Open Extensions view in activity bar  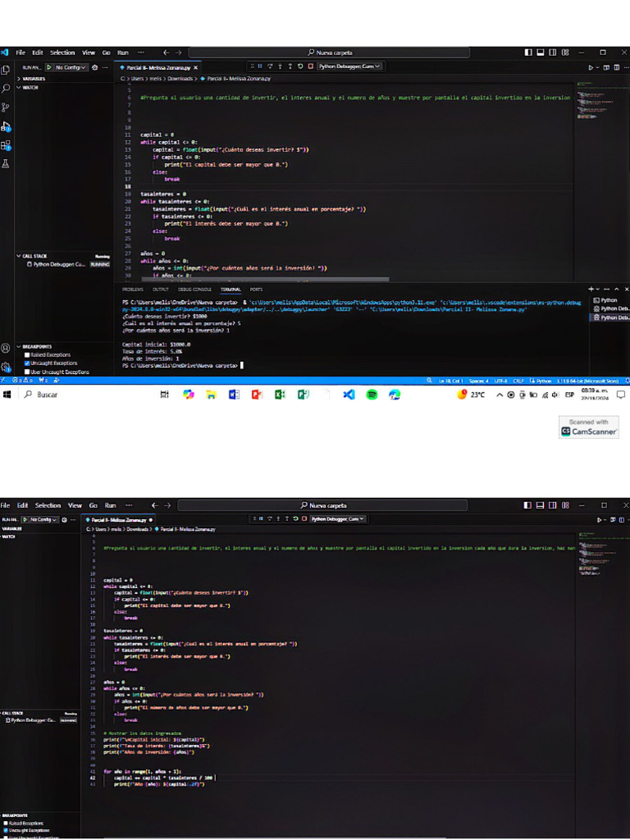click(x=6, y=145)
